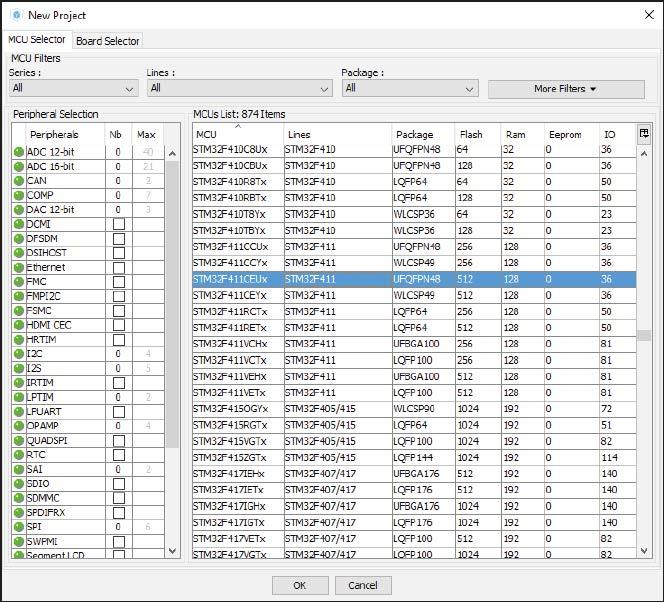Click the green status icon beside HDMI CEC

pyautogui.click(x=19, y=325)
